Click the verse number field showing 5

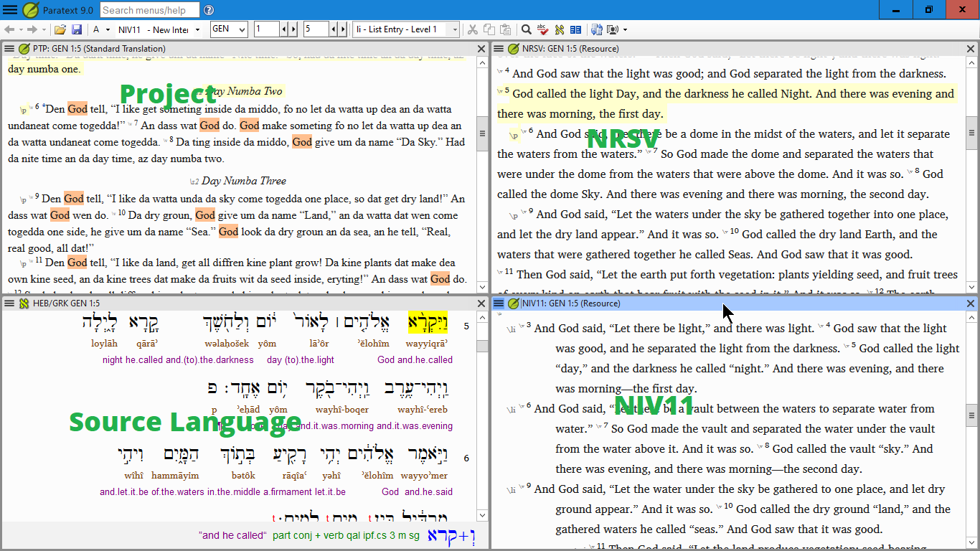coord(316,29)
